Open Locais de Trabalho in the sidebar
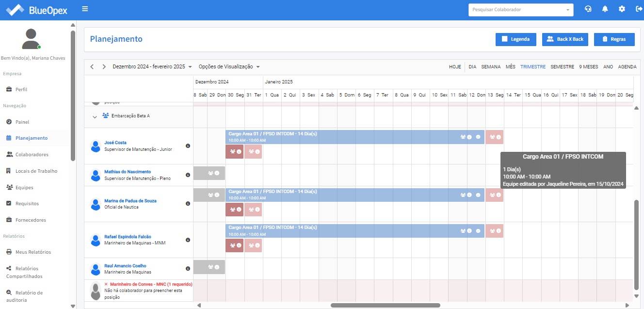The width and height of the screenshot is (644, 309). tap(36, 171)
